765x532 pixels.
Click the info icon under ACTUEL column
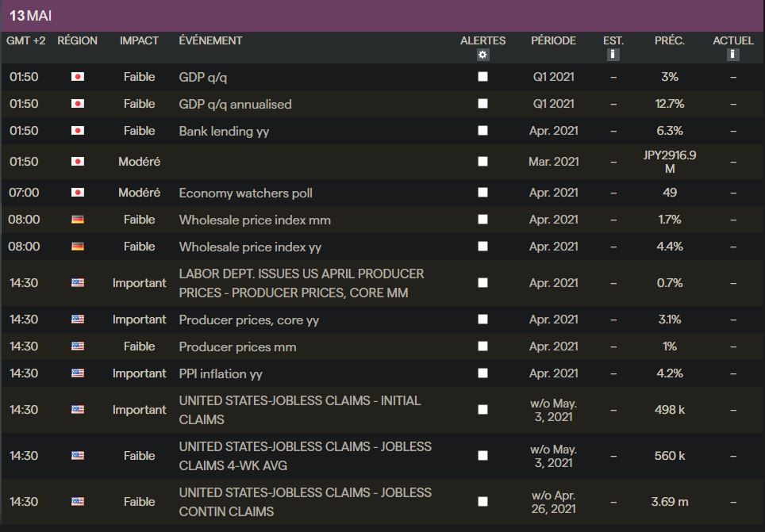[x=732, y=55]
